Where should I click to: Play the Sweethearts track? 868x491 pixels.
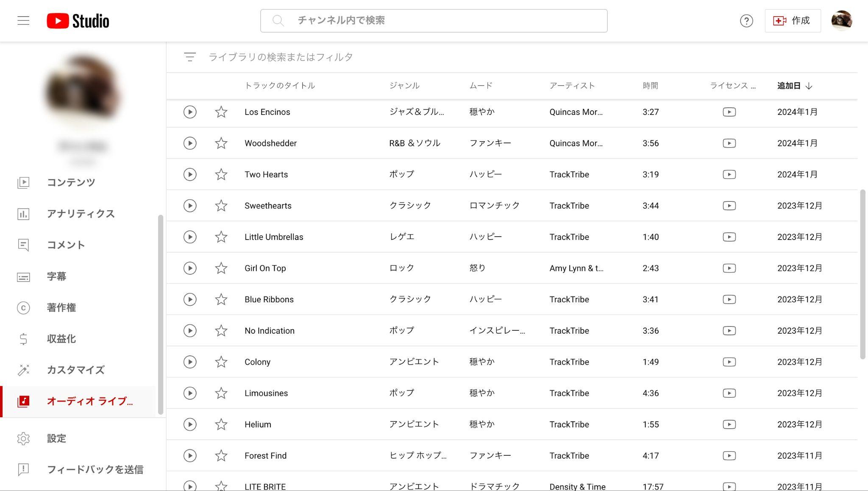click(x=190, y=206)
